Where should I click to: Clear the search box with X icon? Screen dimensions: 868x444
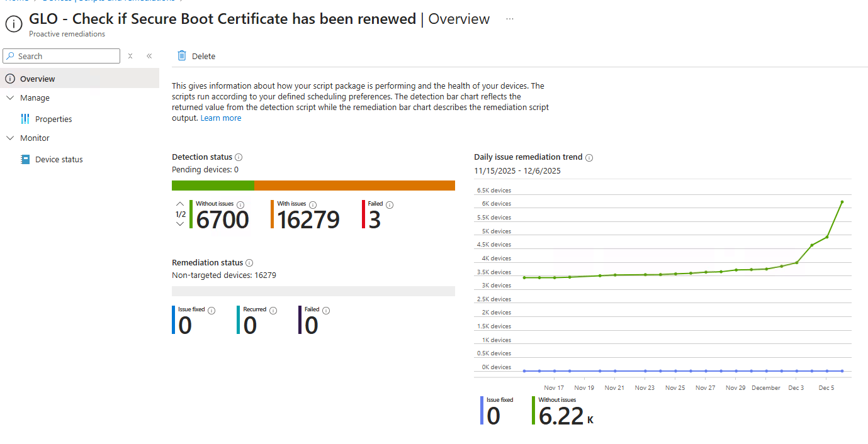coord(130,56)
